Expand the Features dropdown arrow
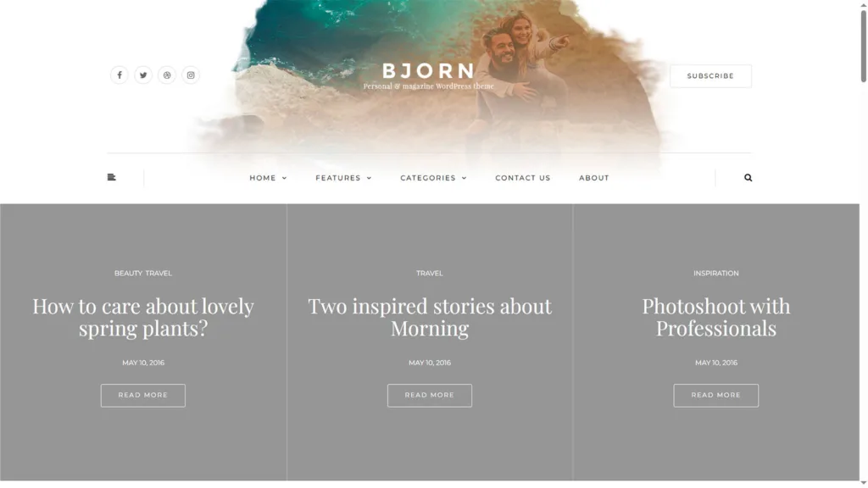Viewport: 868px width, 488px height. pyautogui.click(x=370, y=178)
